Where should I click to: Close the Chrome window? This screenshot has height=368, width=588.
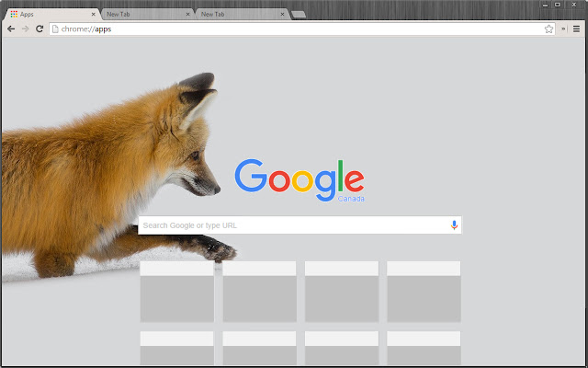click(574, 5)
